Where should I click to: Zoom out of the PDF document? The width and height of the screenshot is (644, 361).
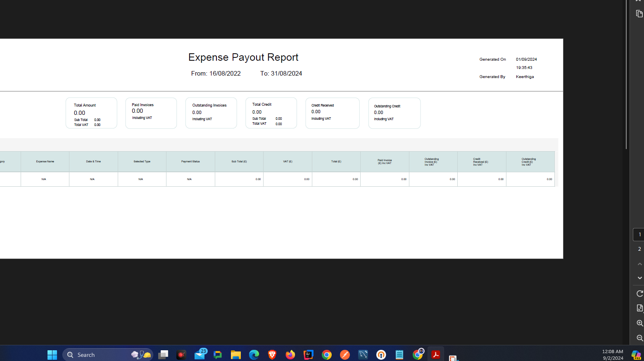pos(639,338)
